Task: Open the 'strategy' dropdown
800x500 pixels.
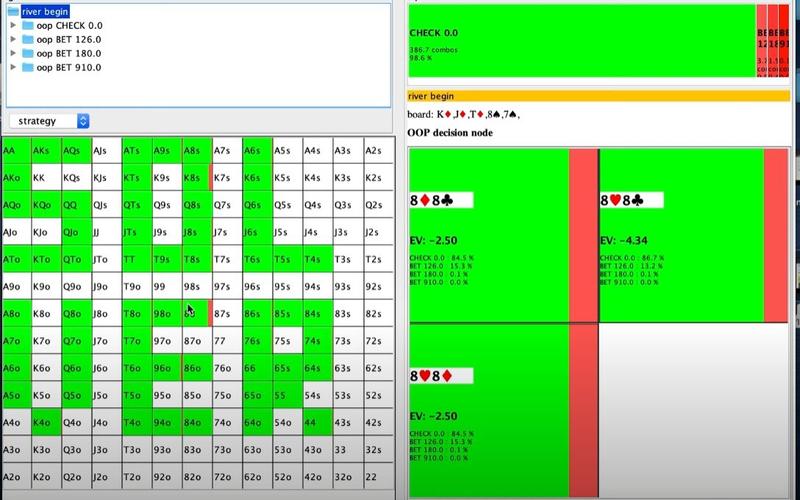Action: (x=49, y=121)
